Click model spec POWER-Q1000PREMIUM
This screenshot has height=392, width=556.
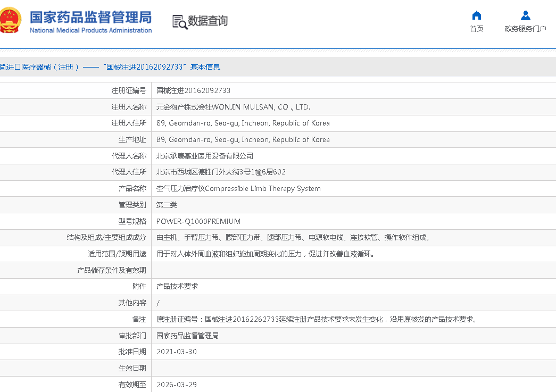tap(198, 221)
